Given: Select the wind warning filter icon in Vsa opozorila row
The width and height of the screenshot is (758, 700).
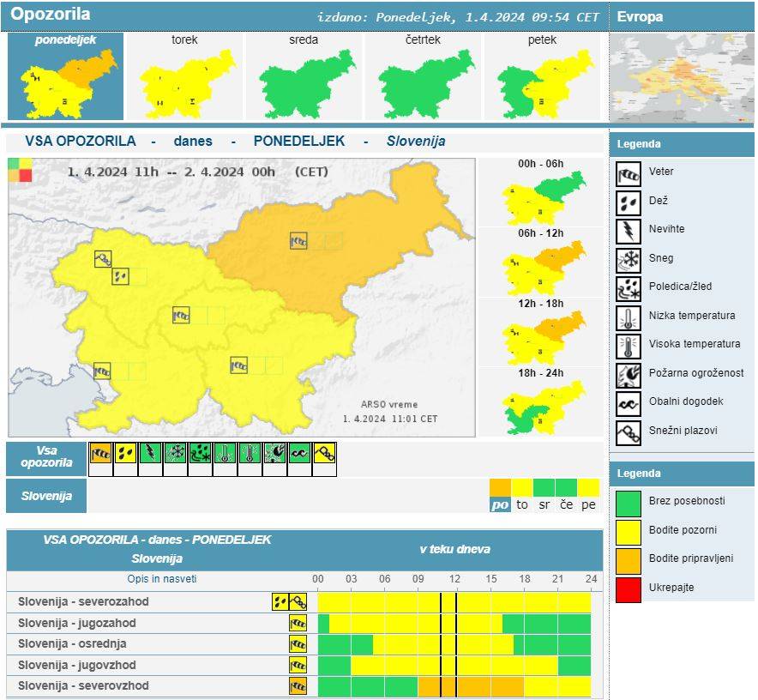Looking at the screenshot, I should (x=101, y=454).
